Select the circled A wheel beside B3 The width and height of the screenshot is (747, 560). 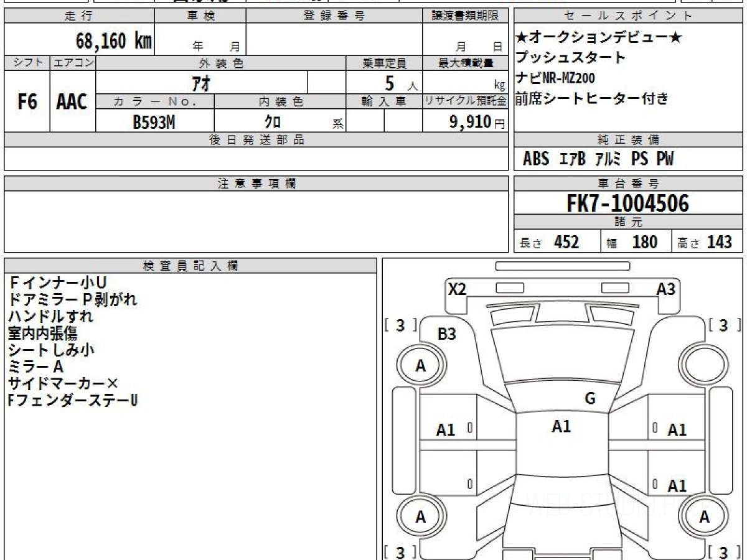pyautogui.click(x=421, y=366)
